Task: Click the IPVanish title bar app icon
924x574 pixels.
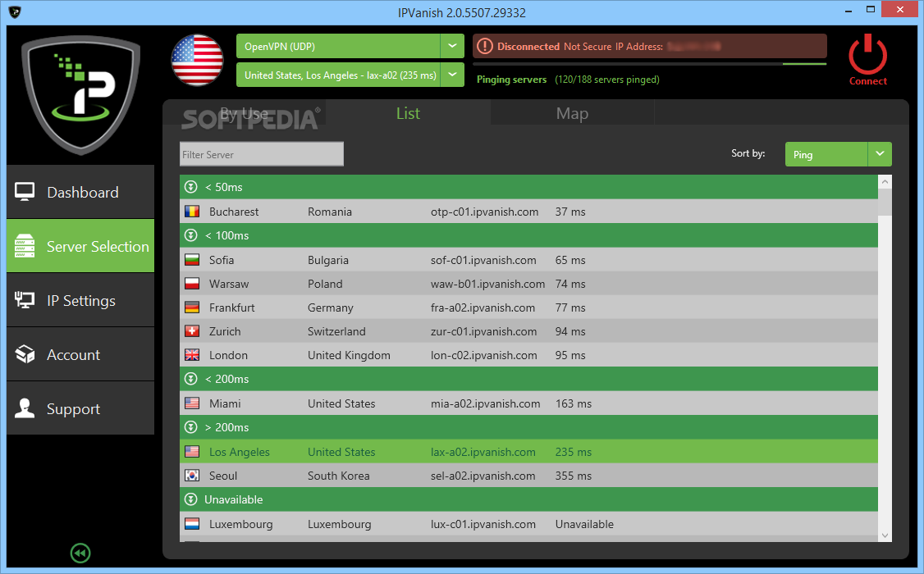Action: [15, 11]
